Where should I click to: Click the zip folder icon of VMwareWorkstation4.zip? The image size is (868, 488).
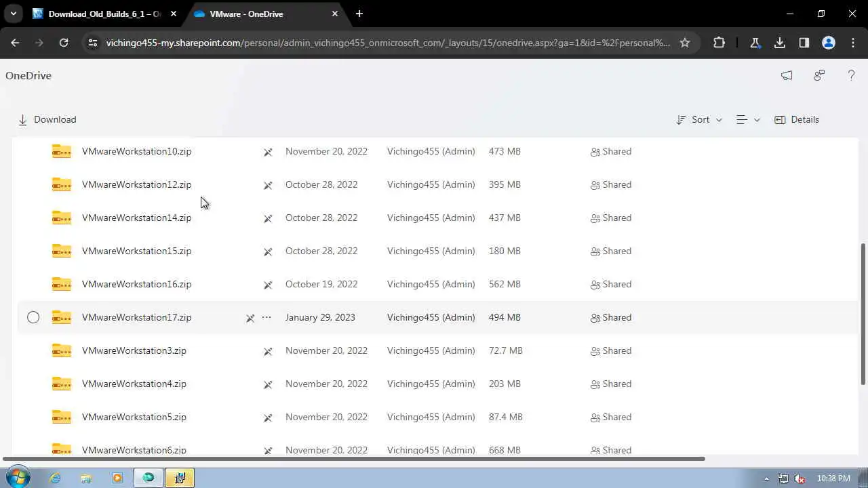pyautogui.click(x=62, y=384)
